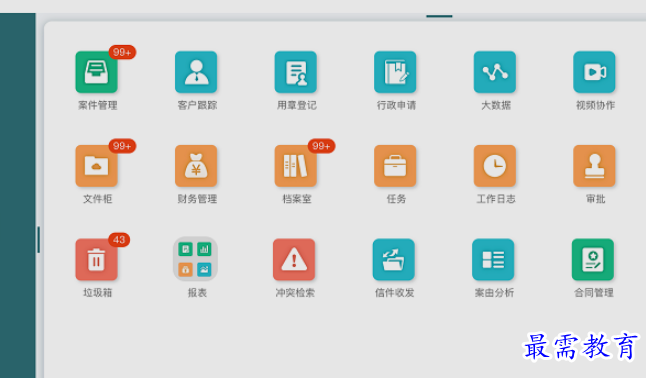Click the 99+ badge on 案件管理
Image resolution: width=646 pixels, height=378 pixels.
pos(122,52)
